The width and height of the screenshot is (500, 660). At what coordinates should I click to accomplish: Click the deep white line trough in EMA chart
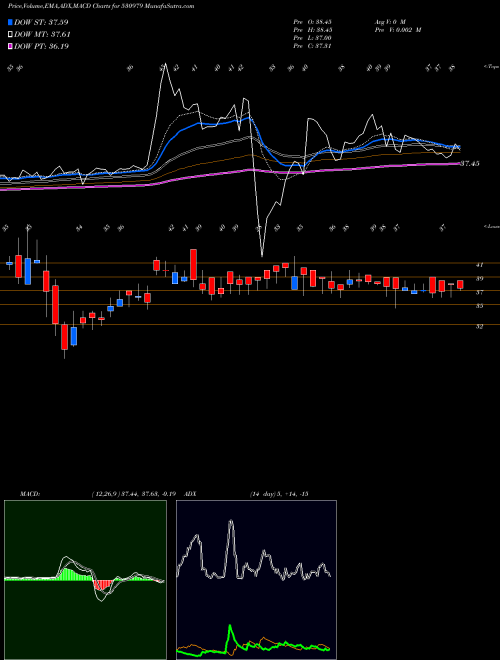coord(262,254)
